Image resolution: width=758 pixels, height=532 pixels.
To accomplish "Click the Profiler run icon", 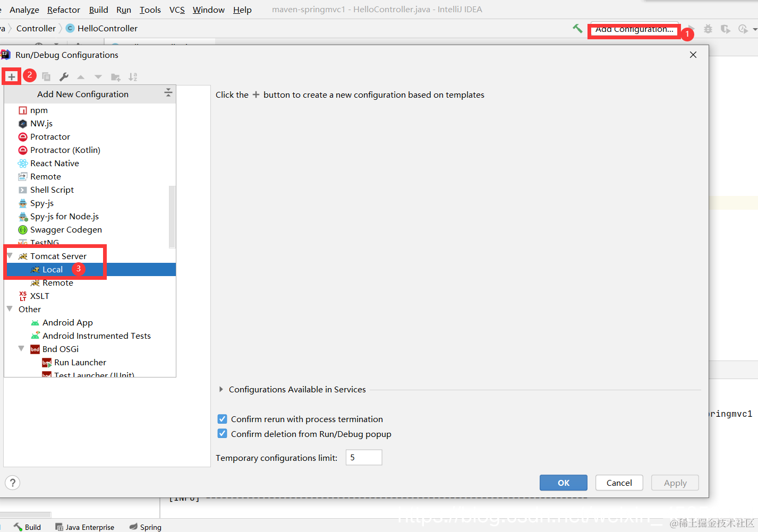I will click(x=743, y=29).
